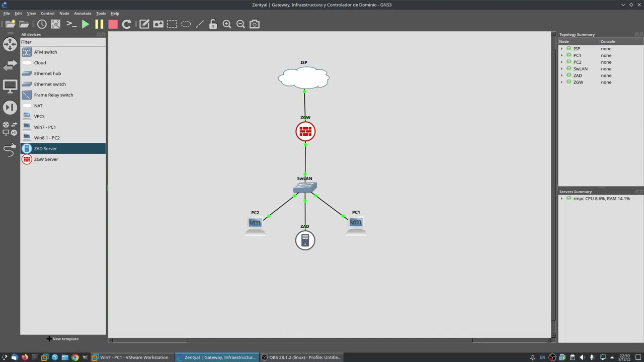This screenshot has height=362, width=644.
Task: Click the ZAD server node on canvas
Action: (x=305, y=240)
